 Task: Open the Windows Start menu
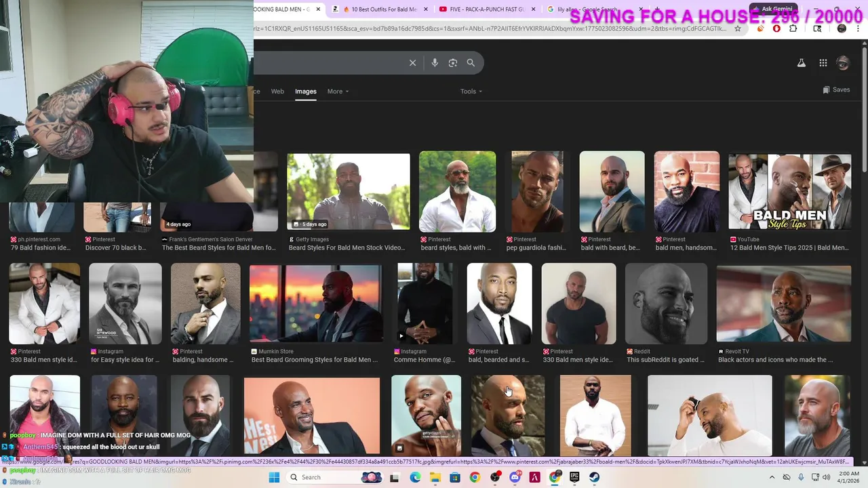tap(274, 477)
